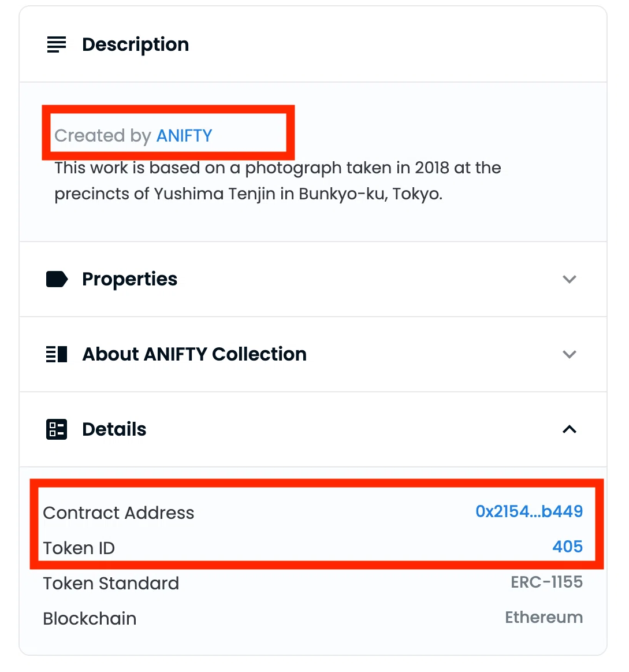Click the About ANIFTY Collection heading

point(195,354)
